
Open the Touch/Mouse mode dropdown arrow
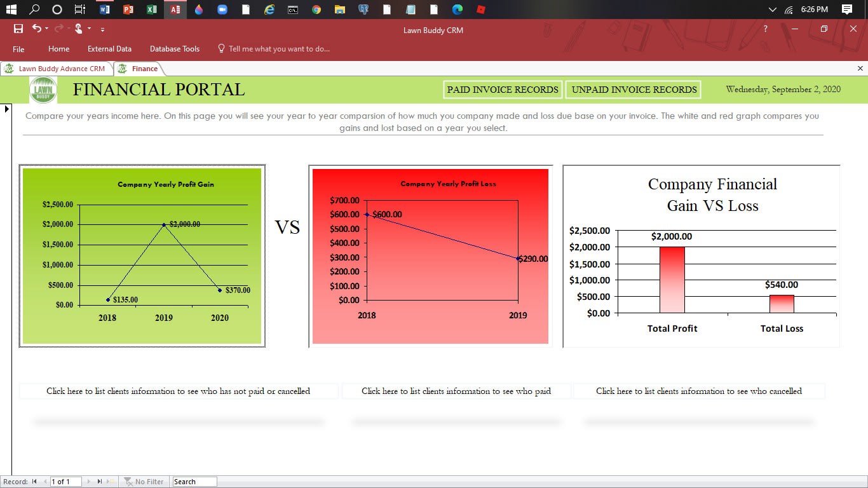click(90, 29)
